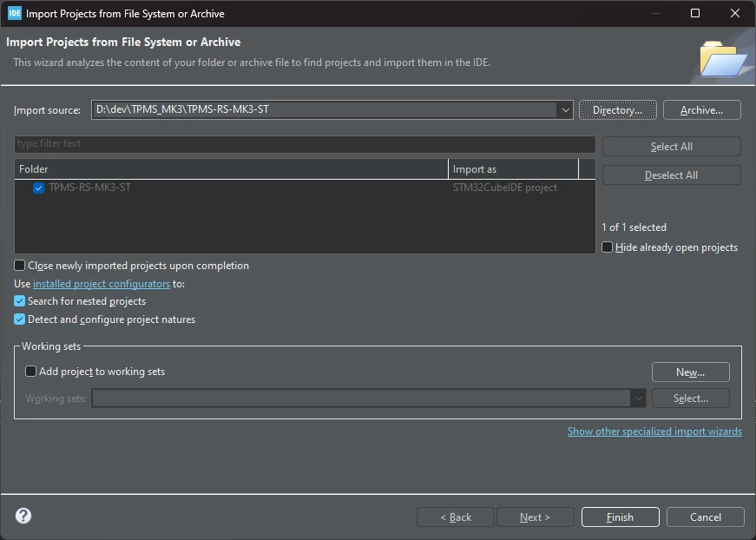Click the IDE application icon in title bar
Viewport: 756px width, 540px height.
[15, 14]
